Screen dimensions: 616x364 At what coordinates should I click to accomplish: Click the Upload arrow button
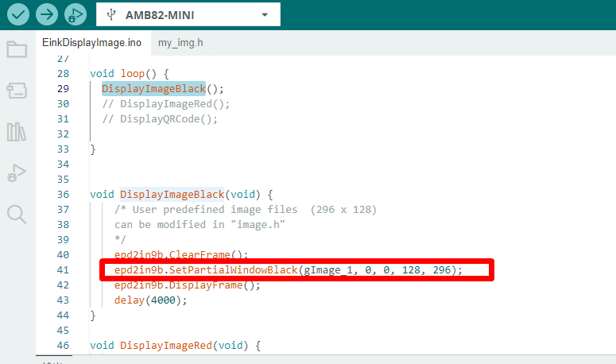47,14
